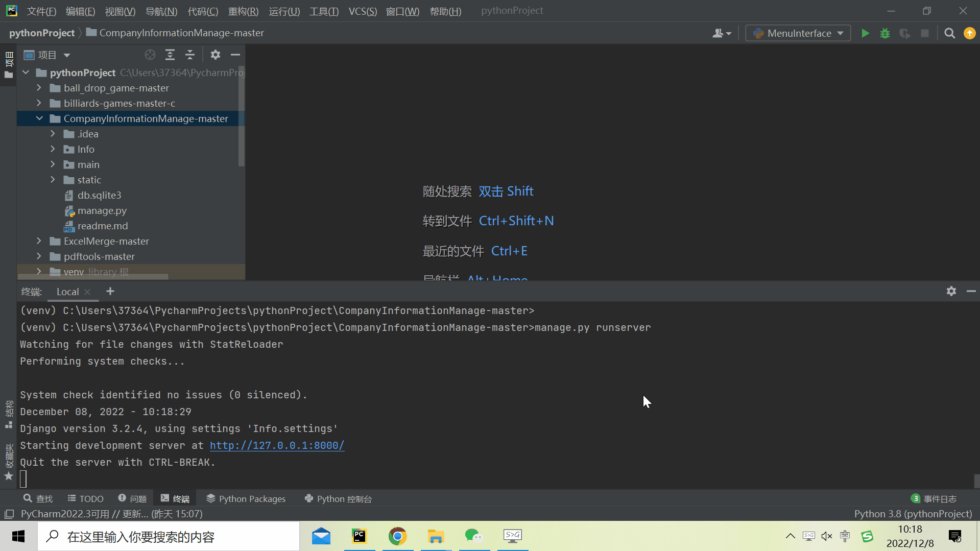Expand the ExcelMerge-master folder

[39, 241]
